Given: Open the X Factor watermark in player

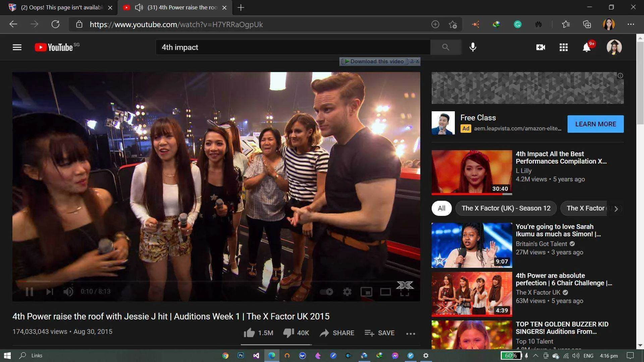Looking at the screenshot, I should click(x=405, y=285).
